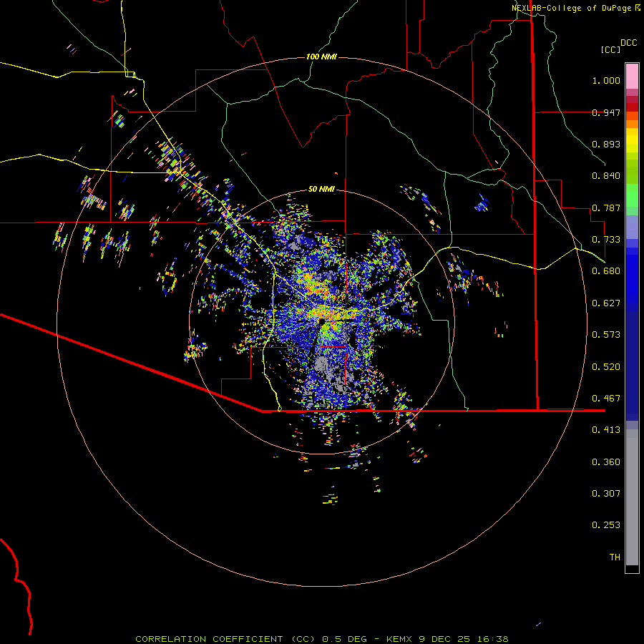
Task: Click the black radar site dot at ring center
Action: pyautogui.click(x=321, y=321)
